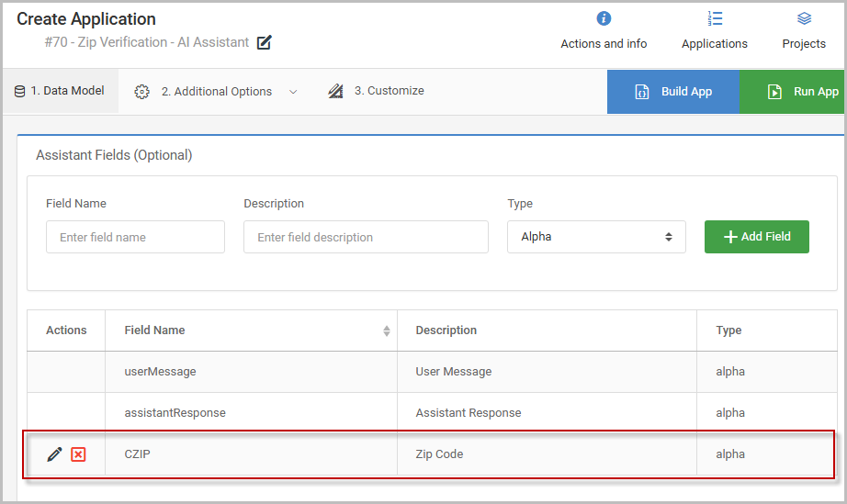Open the Actions and info menu

pos(604,30)
